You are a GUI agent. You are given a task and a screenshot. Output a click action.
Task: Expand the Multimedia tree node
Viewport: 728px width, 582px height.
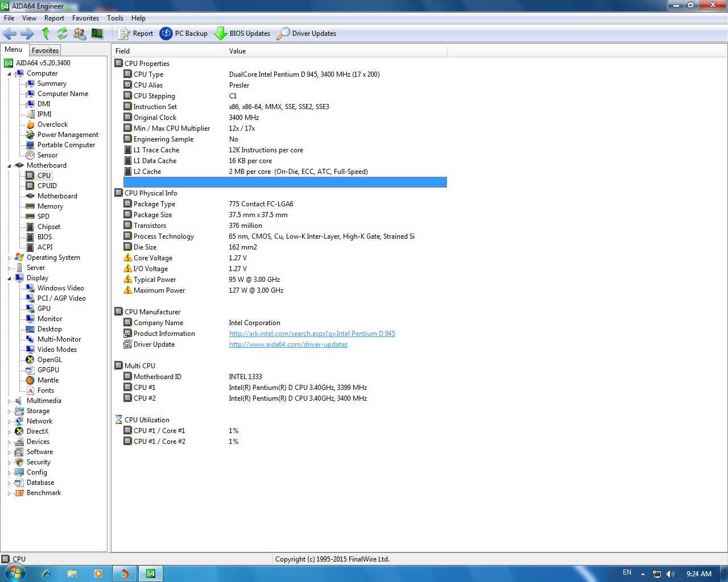coord(9,401)
